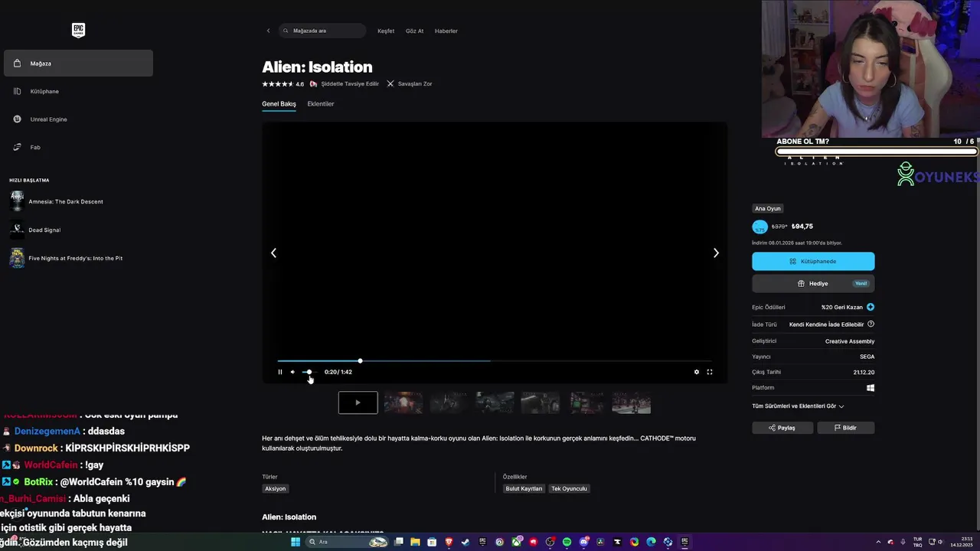The height and width of the screenshot is (551, 980).
Task: Select the second media thumbnail
Action: [x=403, y=403]
